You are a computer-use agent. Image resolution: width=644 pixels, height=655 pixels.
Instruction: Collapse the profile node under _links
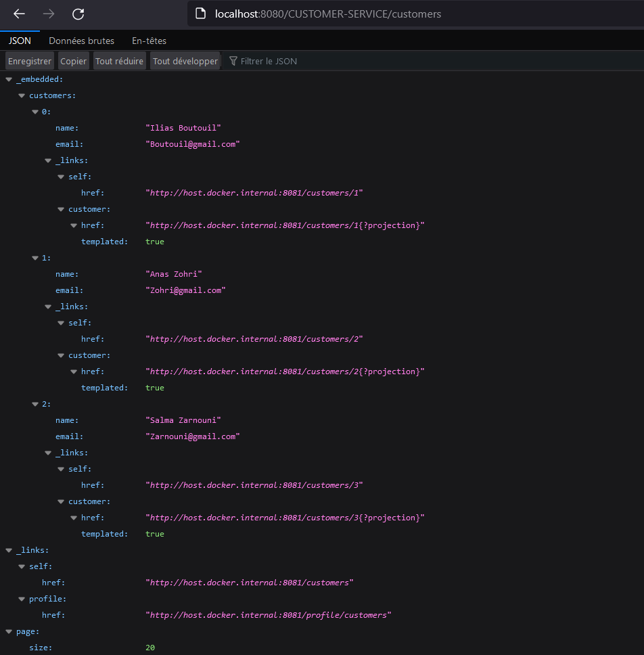tap(21, 598)
